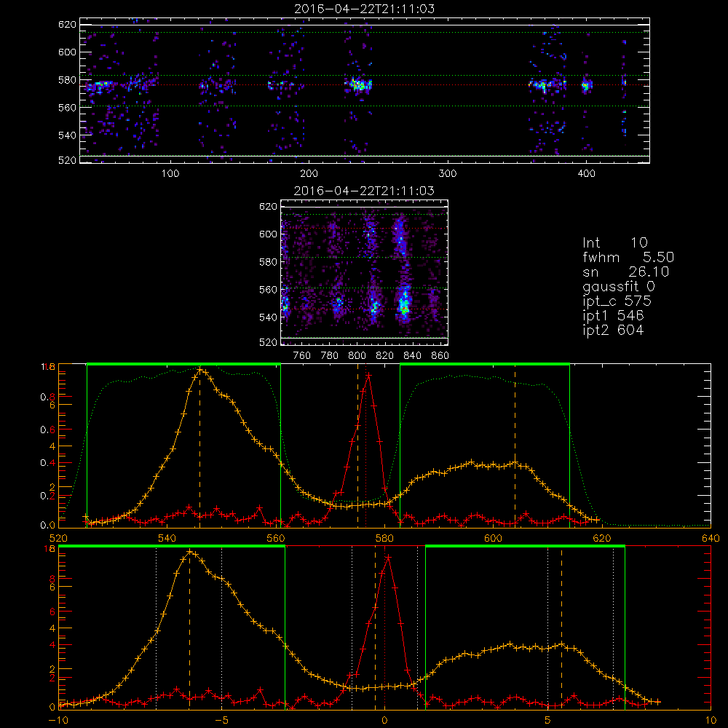Click the top spectrogram title 2016-04-22T21:11:03
The image size is (728, 728).
[365, 9]
